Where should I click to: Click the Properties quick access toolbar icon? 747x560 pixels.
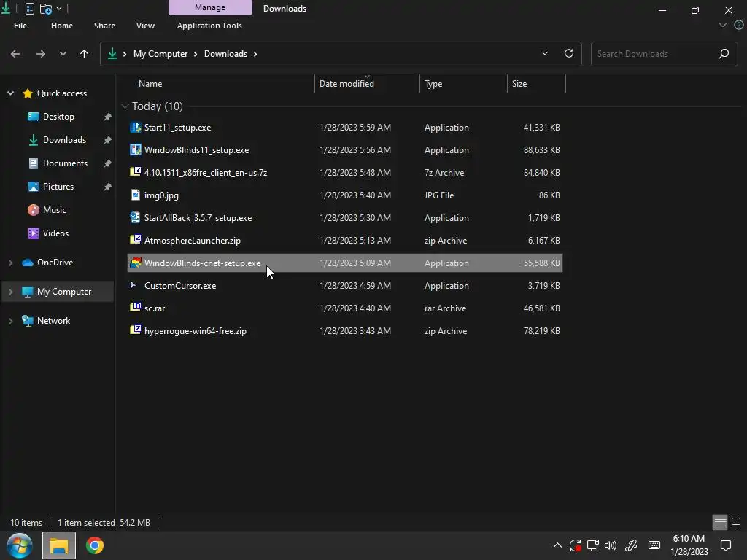pos(29,9)
